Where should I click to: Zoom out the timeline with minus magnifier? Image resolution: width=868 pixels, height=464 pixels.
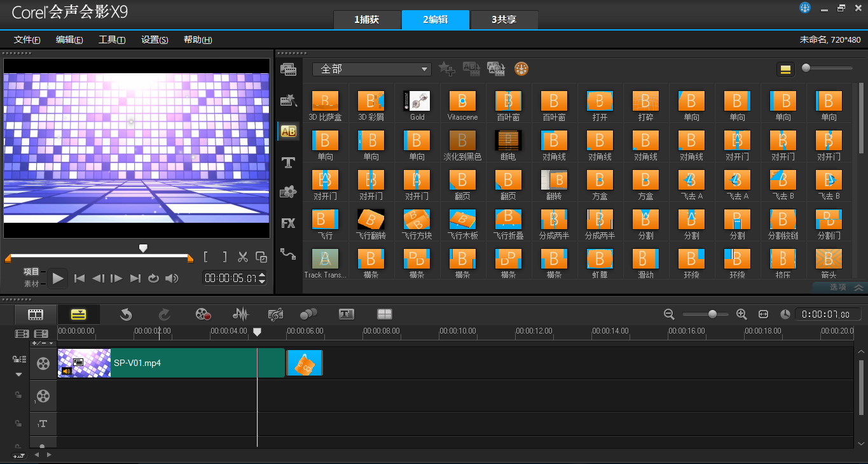[x=669, y=314]
